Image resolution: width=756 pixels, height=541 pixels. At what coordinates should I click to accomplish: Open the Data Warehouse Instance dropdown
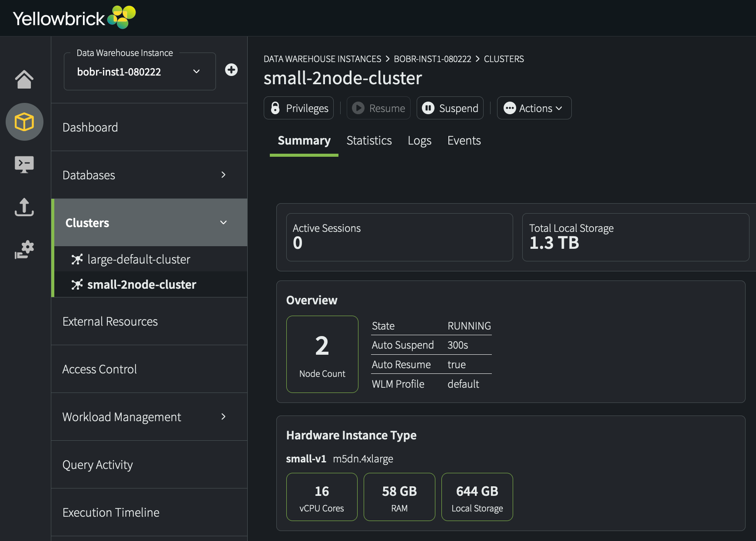pos(140,72)
